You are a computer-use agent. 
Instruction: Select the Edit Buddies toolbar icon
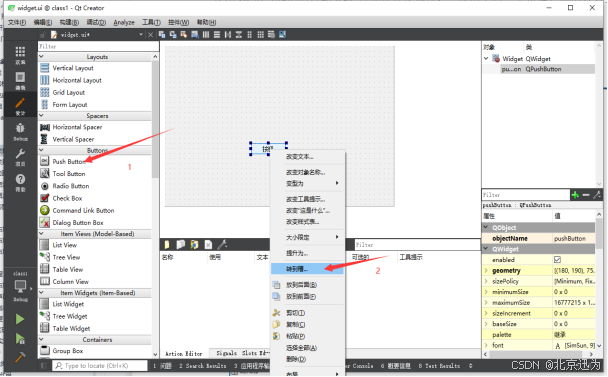pyautogui.click(x=184, y=35)
